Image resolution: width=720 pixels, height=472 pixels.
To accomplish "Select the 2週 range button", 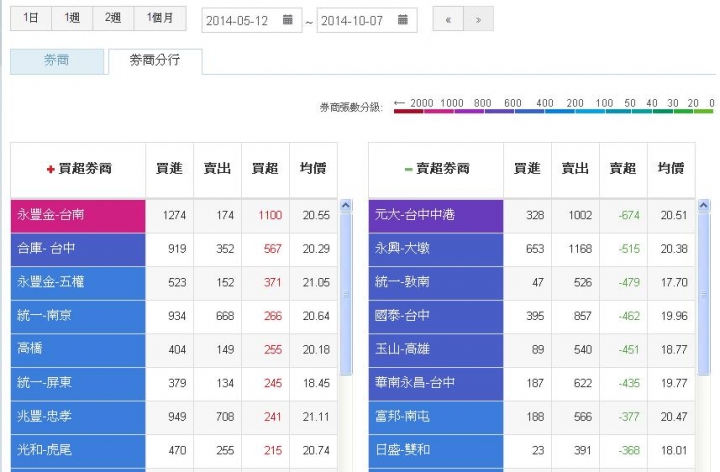I will (113, 18).
